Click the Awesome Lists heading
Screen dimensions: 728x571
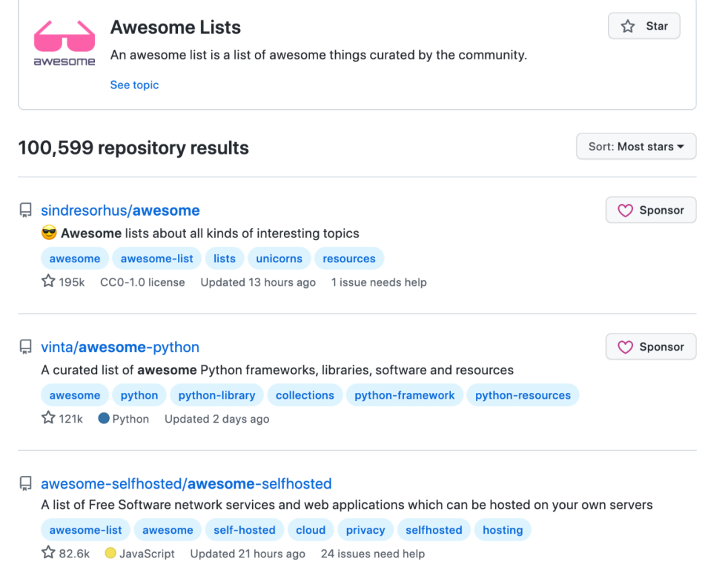(x=175, y=28)
